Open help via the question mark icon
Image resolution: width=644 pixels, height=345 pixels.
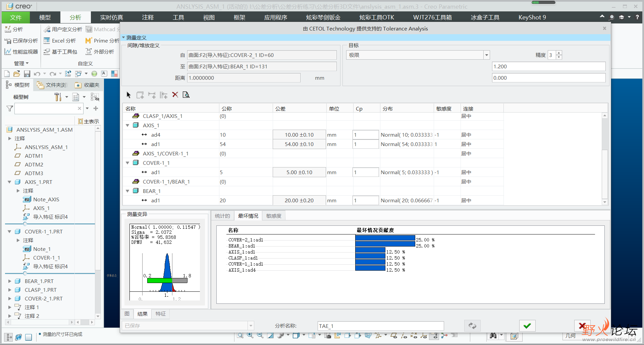637,17
